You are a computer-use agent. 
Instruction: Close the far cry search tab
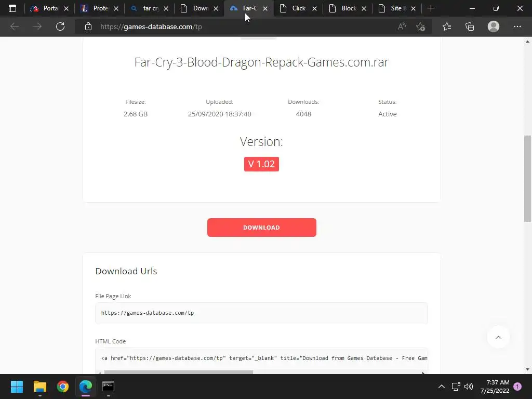point(166,8)
